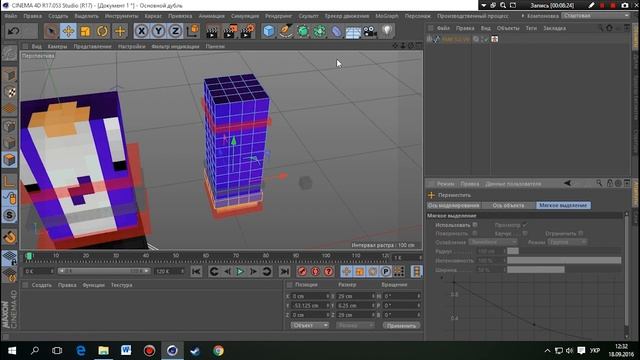
Task: Enable Polygons mode orange cube icon
Action: tap(9, 160)
